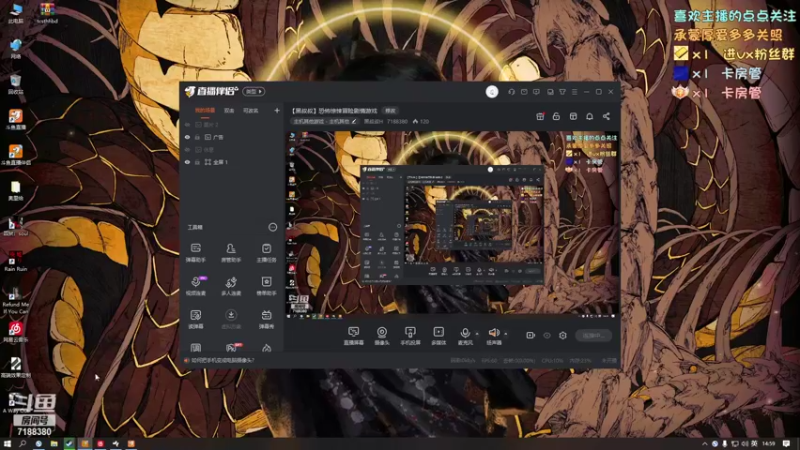Open File Explorer from the taskbar

point(54,444)
